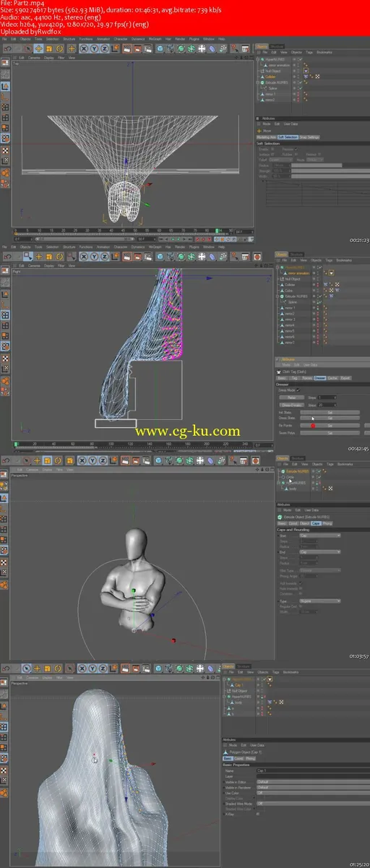Open the Coord tab in the 01:25:20 Attributes
370x868 pixels.
click(x=238, y=758)
